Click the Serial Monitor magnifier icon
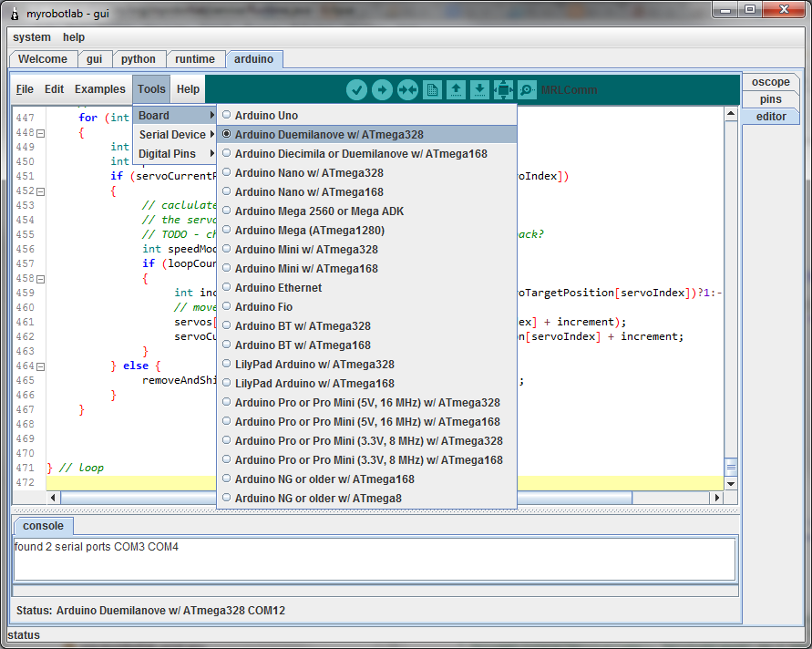This screenshot has width=812, height=649. (527, 90)
